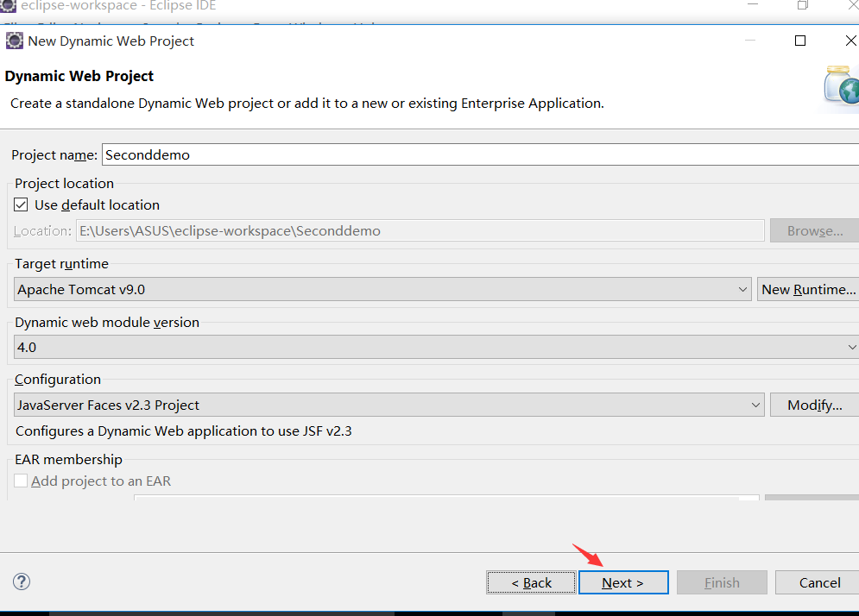
Task: Close the New Dynamic Web Project dialog
Action: coord(851,41)
